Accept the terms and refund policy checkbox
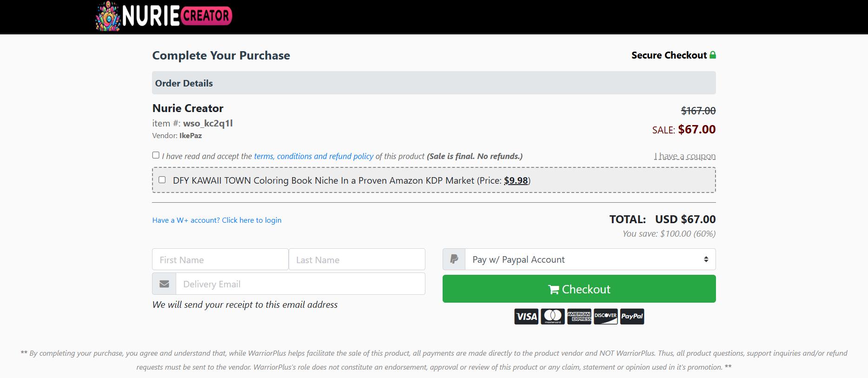This screenshot has width=868, height=378. pyautogui.click(x=156, y=155)
